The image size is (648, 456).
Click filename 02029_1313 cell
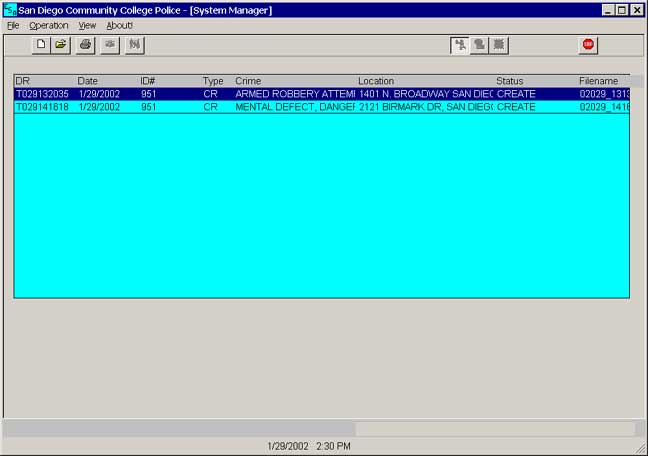[604, 94]
